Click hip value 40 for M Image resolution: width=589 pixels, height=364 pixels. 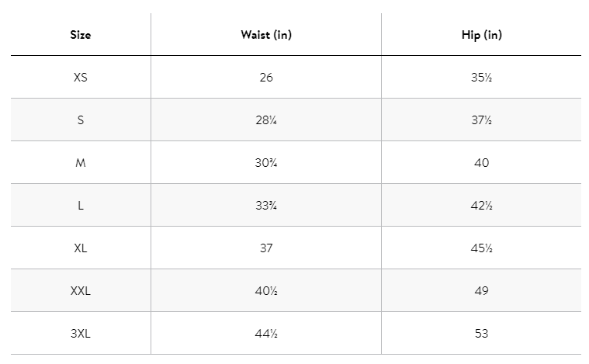(481, 163)
